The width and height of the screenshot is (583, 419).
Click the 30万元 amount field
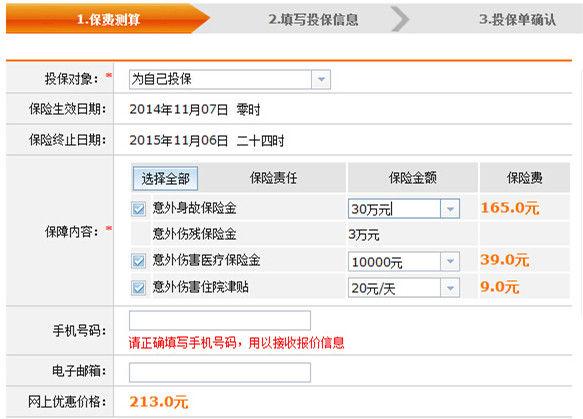(404, 209)
